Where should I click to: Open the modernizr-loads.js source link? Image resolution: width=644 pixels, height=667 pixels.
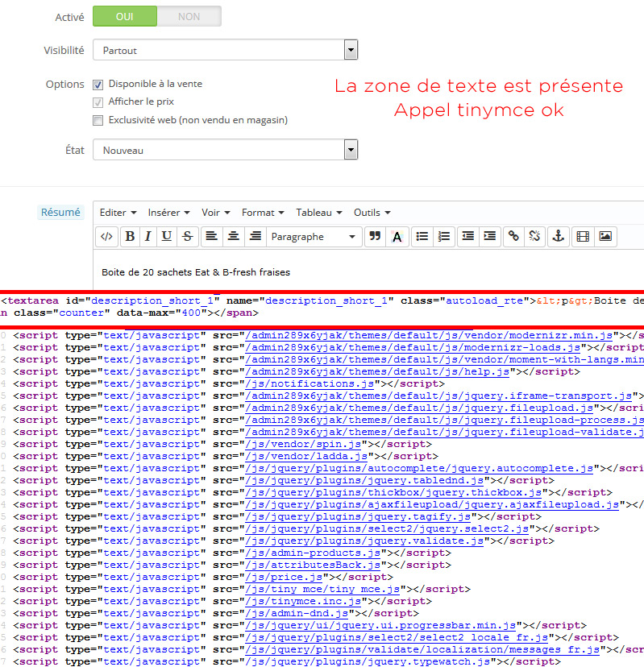coord(413,347)
